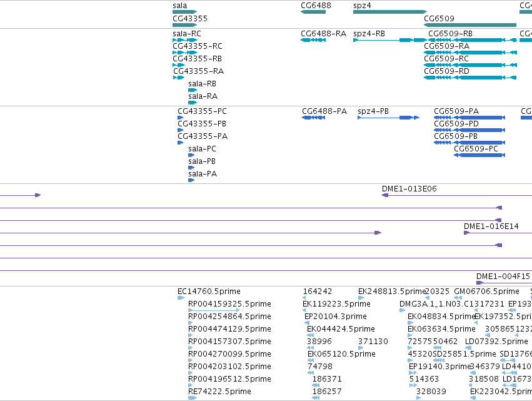Click the RP004270099.5prime EST
The height and width of the screenshot is (401, 532).
click(x=190, y=360)
